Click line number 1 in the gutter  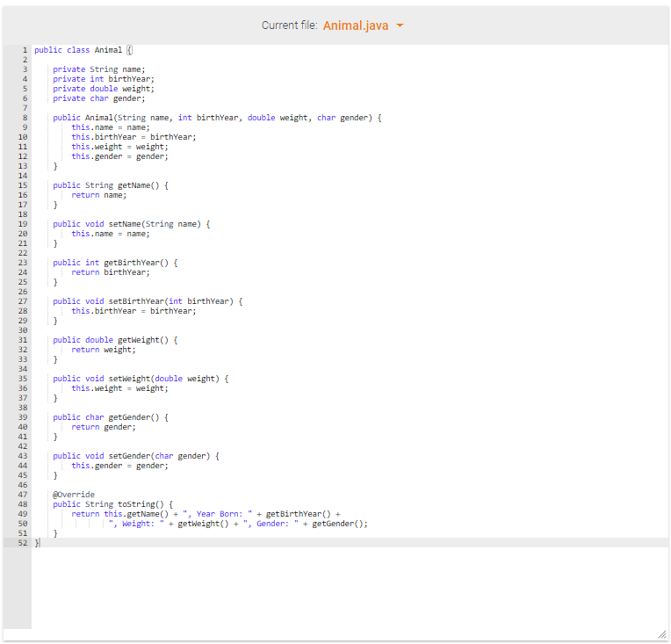click(x=25, y=50)
